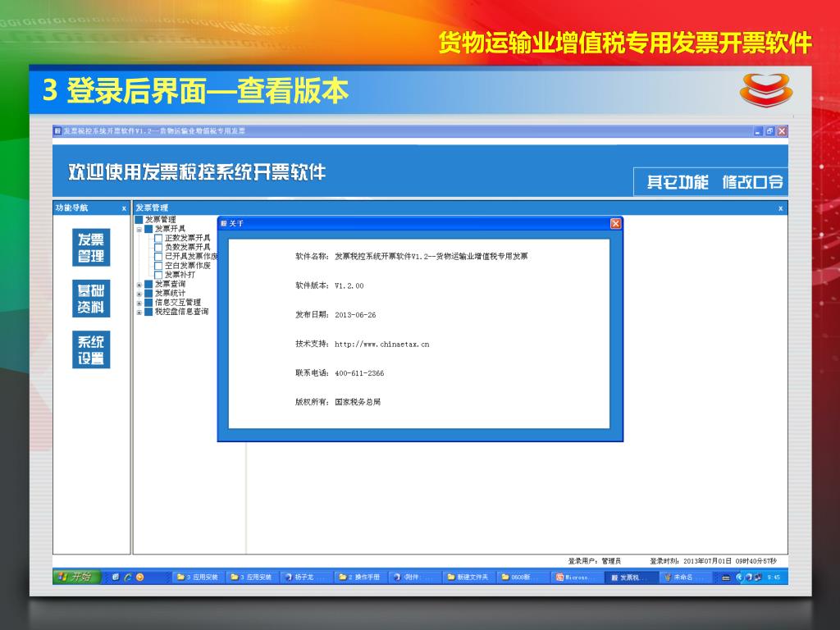Click the phone number 400-611-2366
This screenshot has height=630, width=840.
tap(359, 373)
